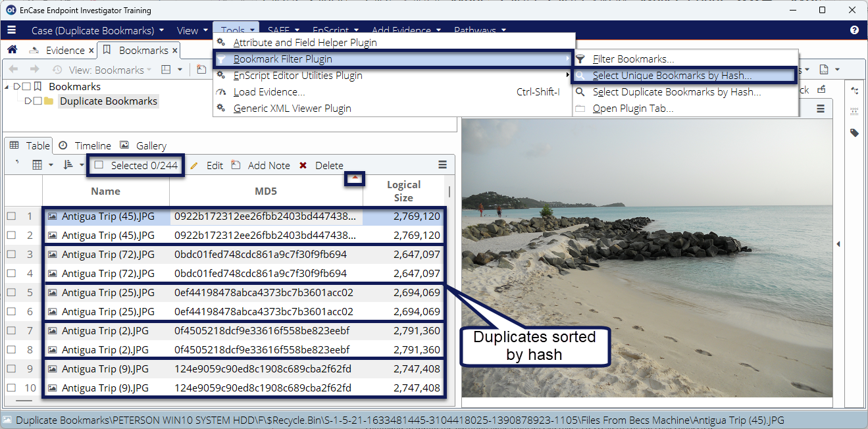Toggle the Selected 0/244 select-all checkbox
Viewport: 868px width, 429px height.
99,165
